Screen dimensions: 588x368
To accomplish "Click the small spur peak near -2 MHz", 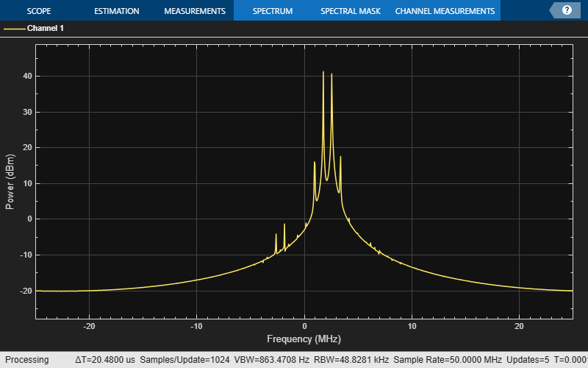I will (x=284, y=225).
